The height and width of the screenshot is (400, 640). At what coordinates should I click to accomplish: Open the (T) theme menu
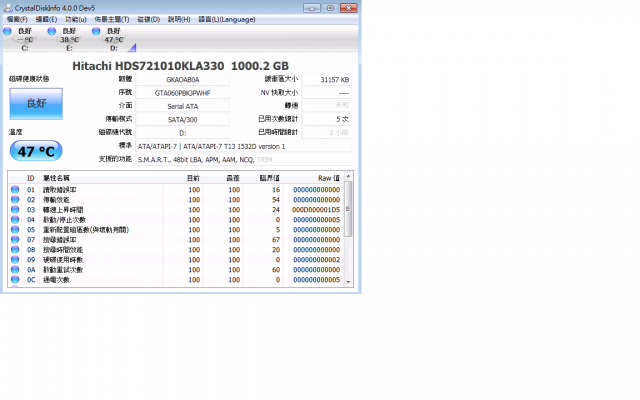tap(112, 19)
